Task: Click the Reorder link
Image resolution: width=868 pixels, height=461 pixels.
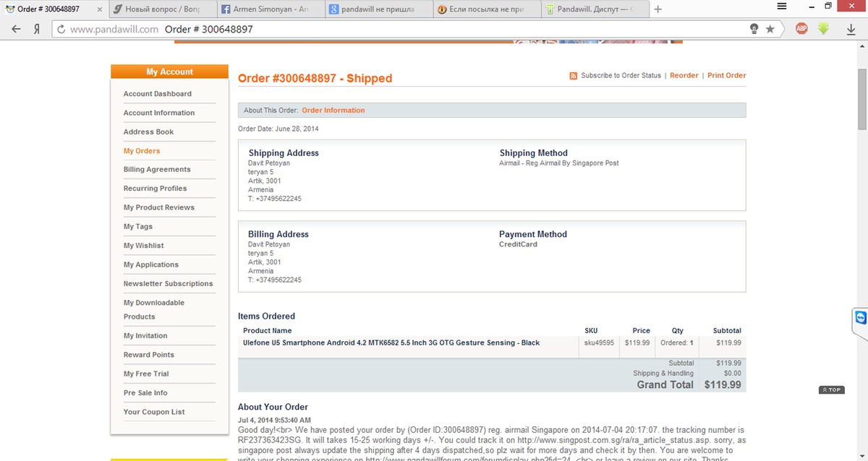Action: (x=684, y=76)
